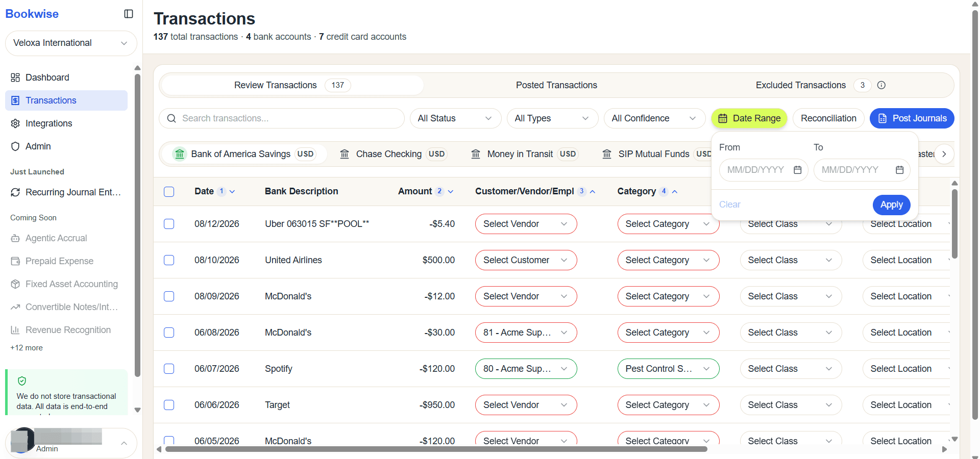Open the All Types filter dropdown

click(x=552, y=118)
